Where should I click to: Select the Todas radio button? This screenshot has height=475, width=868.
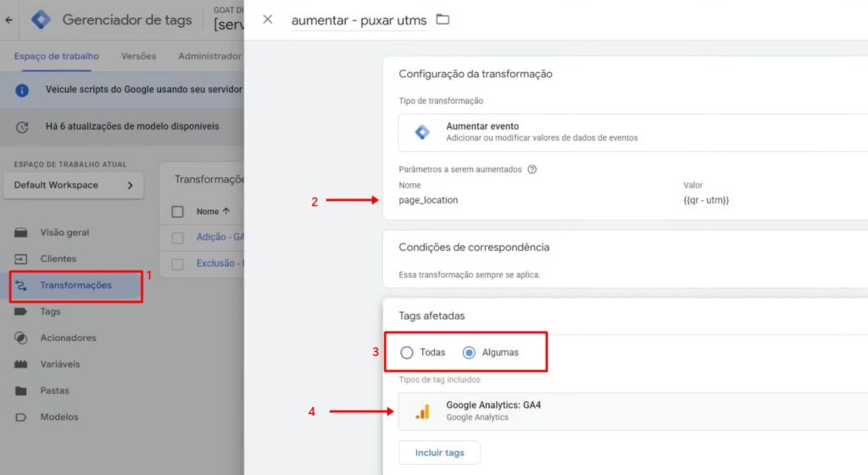coord(407,352)
